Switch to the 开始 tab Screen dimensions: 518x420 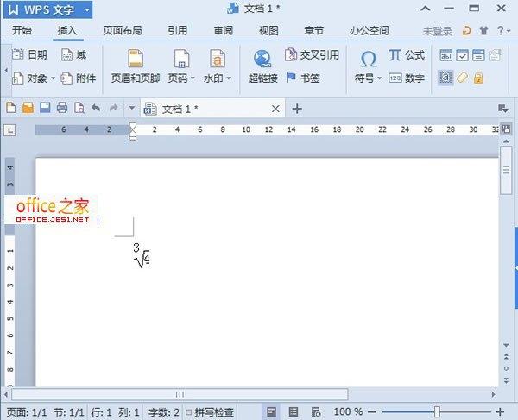pos(22,31)
